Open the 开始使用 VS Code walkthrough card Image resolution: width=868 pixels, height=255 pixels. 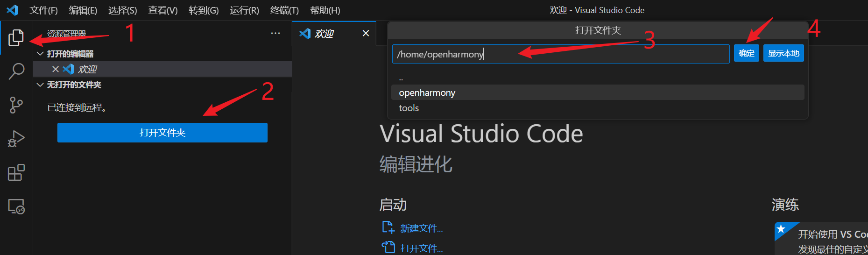click(822, 239)
